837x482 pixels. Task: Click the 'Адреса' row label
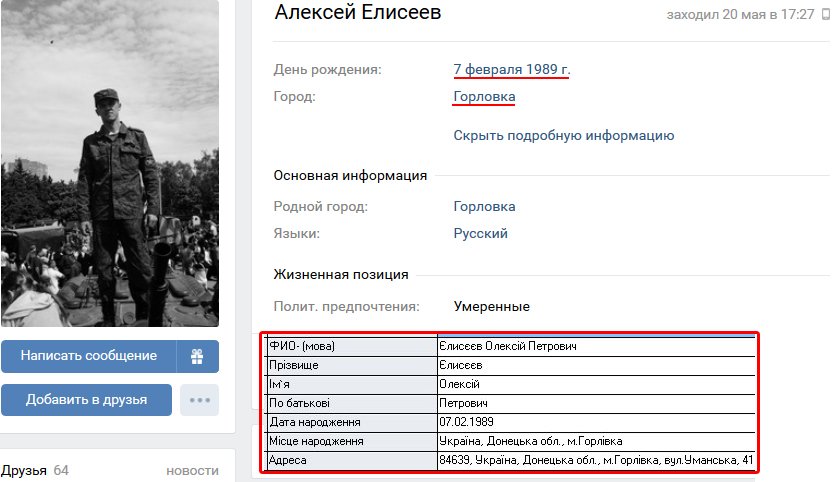pyautogui.click(x=288, y=460)
